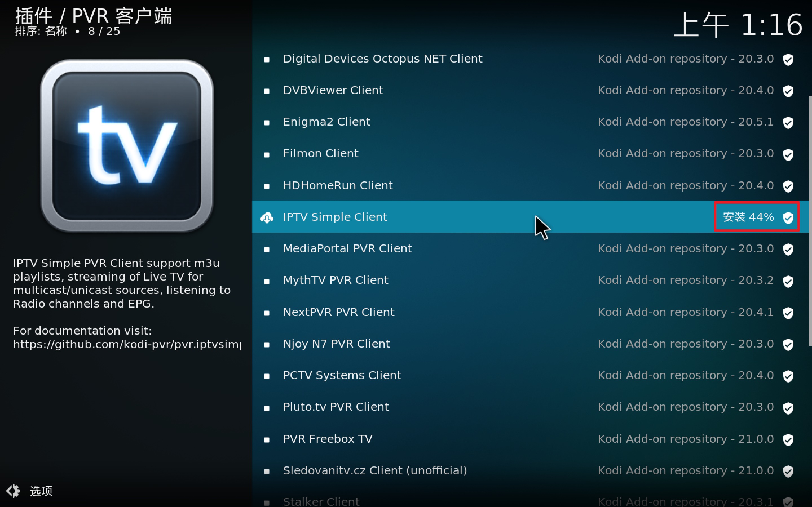Click the square bullet beside DVBViewer Client
The image size is (812, 507).
click(267, 91)
